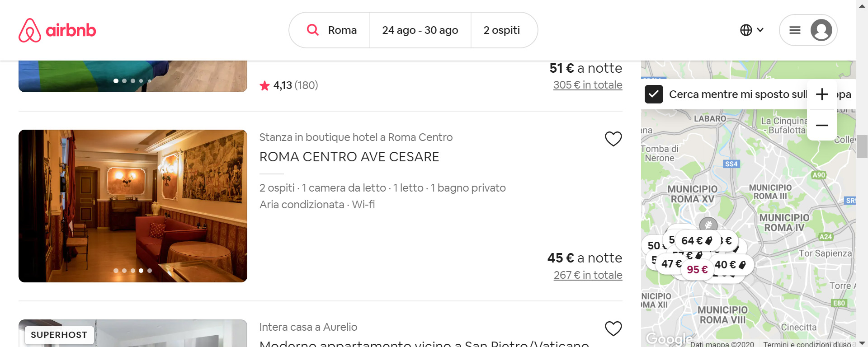This screenshot has width=868, height=347.
Task: Expand the language chevron dropdown
Action: (x=760, y=30)
